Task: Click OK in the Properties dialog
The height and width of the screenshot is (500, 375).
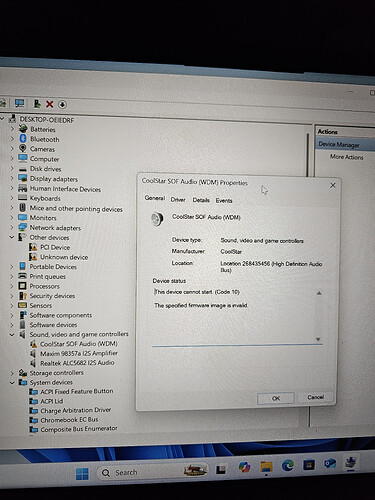Action: [276, 398]
